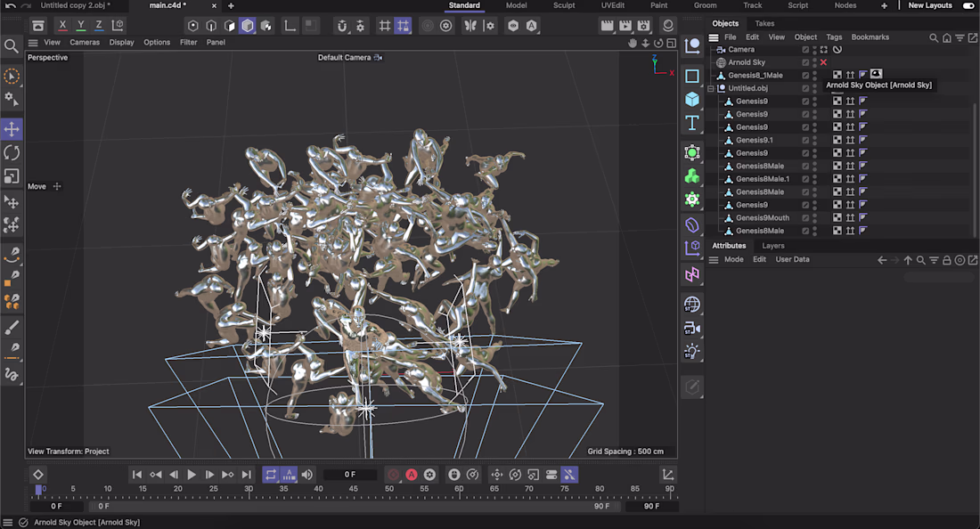Screen dimensions: 980x529
Task: Add a Cube primitive object
Action: pos(692,99)
